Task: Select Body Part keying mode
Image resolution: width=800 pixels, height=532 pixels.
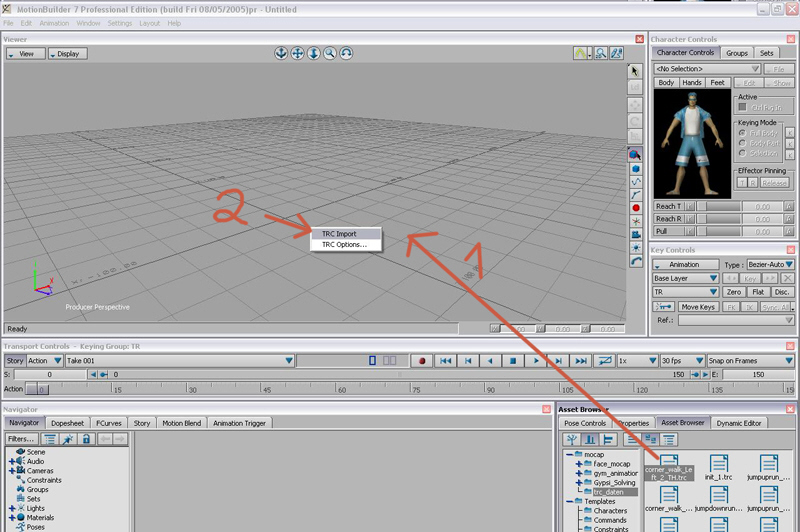Action: click(x=743, y=143)
